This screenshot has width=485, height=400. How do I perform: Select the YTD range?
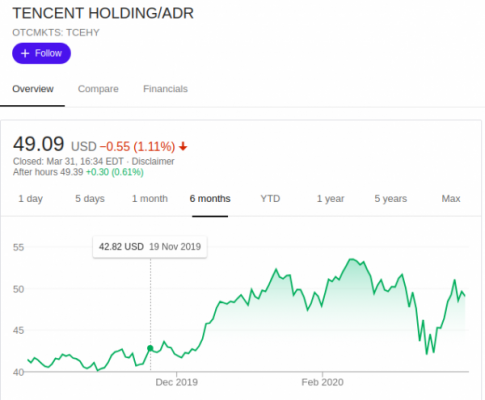point(270,199)
